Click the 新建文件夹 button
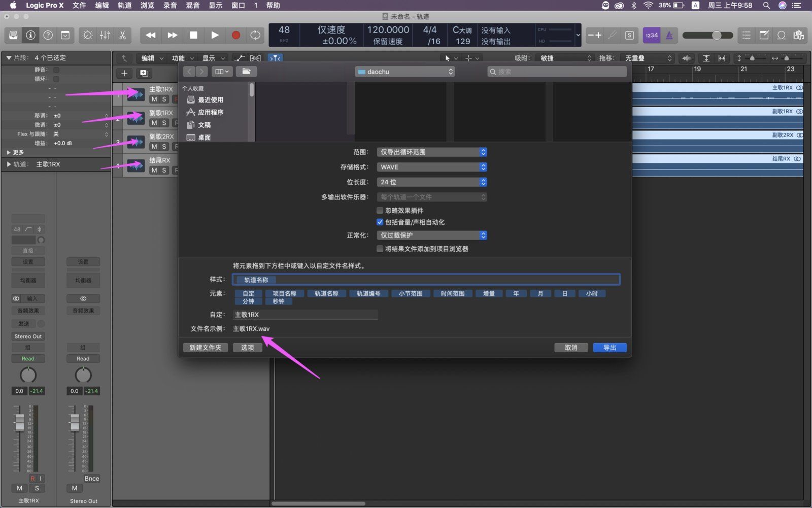Screen dimensions: 812x508 [205, 348]
